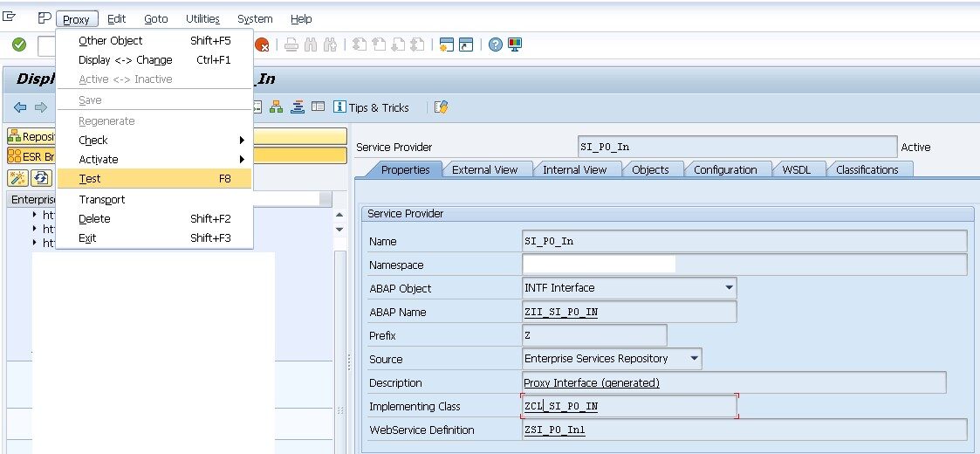Image resolution: width=980 pixels, height=454 pixels.
Task: Click the object hierarchy icon
Action: click(x=277, y=107)
